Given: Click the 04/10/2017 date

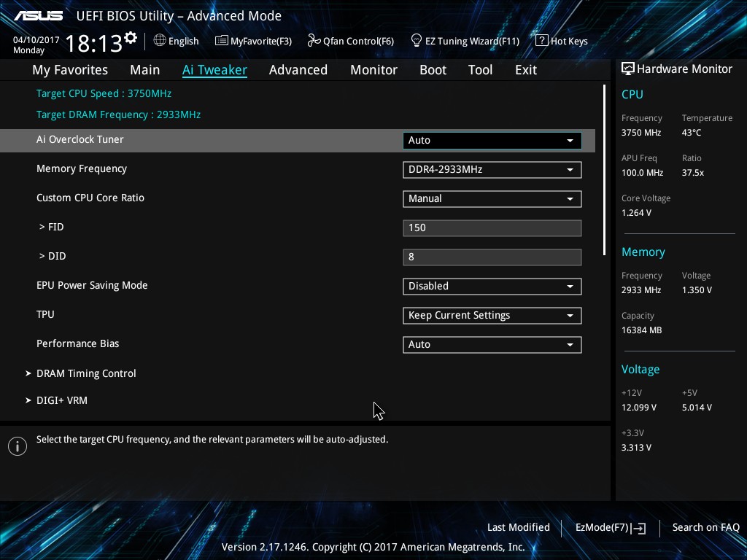Looking at the screenshot, I should [x=36, y=40].
